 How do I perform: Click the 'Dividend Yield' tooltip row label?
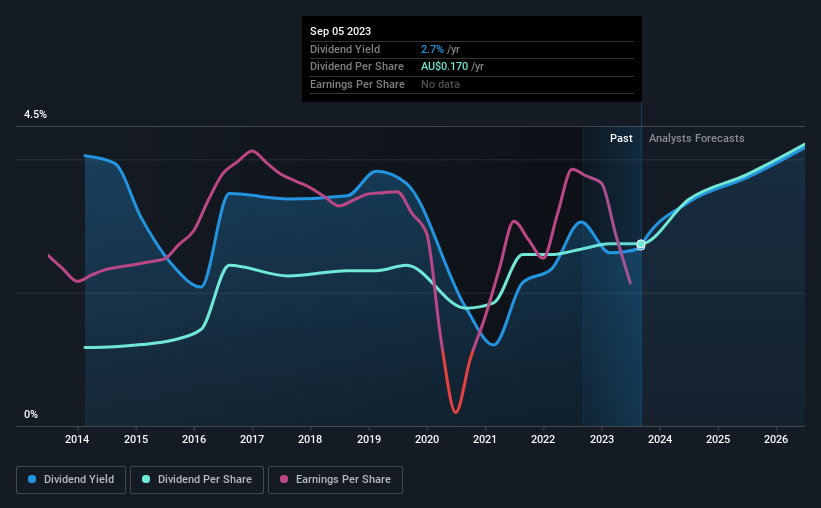click(345, 49)
